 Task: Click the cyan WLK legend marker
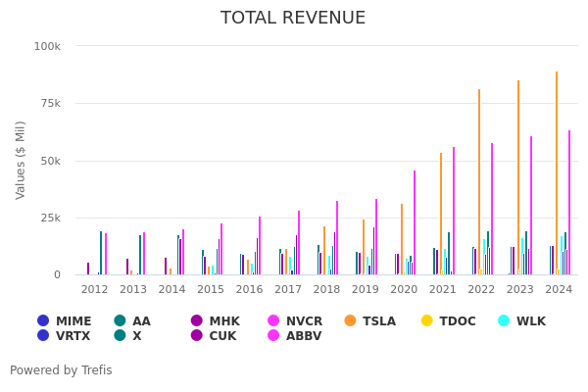pos(504,320)
